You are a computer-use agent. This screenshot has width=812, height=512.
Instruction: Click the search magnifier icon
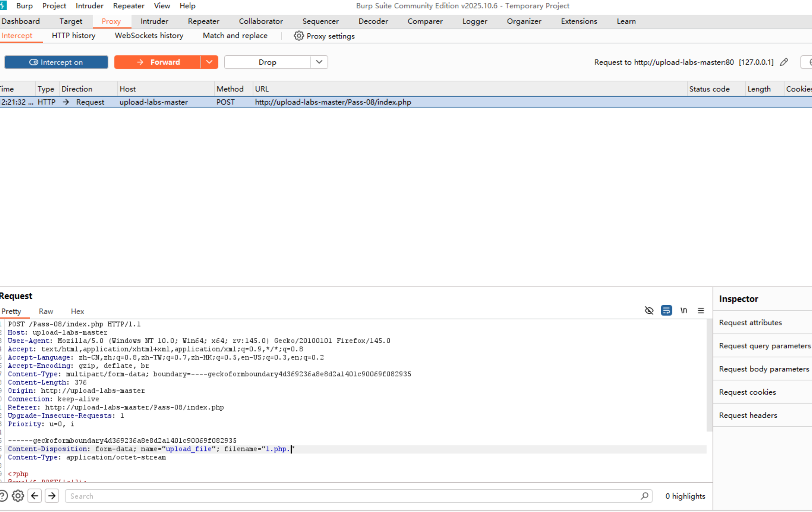click(x=644, y=496)
